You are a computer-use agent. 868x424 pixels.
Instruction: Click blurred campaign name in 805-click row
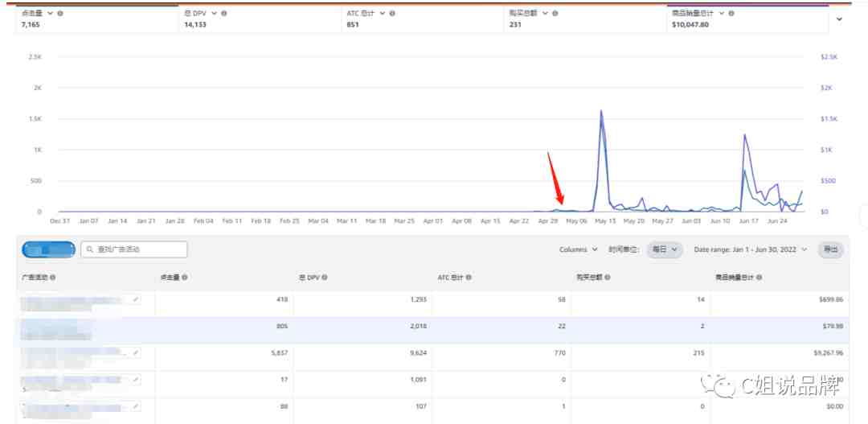55,330
